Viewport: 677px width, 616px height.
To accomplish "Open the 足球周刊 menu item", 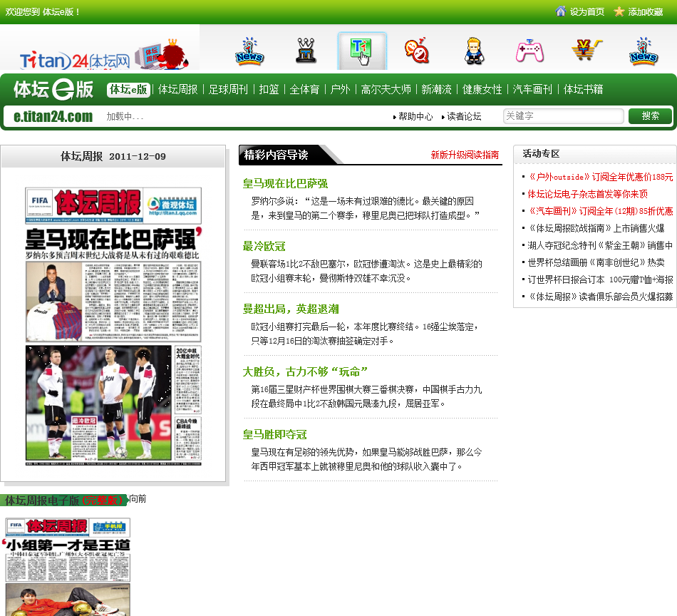I will point(229,89).
